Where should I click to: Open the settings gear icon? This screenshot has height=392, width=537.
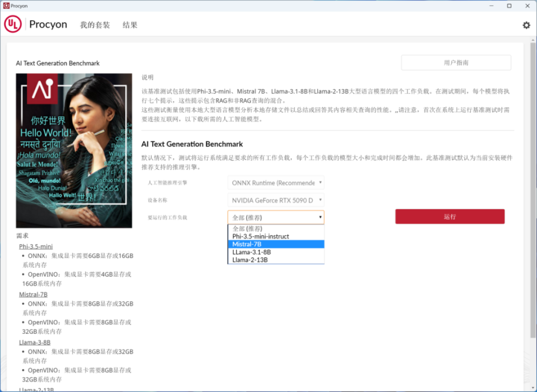[x=526, y=25]
